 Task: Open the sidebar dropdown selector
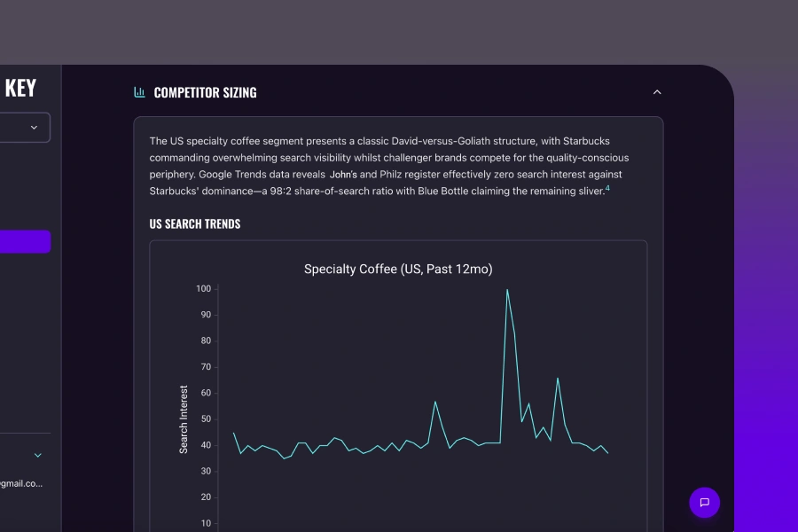click(25, 128)
